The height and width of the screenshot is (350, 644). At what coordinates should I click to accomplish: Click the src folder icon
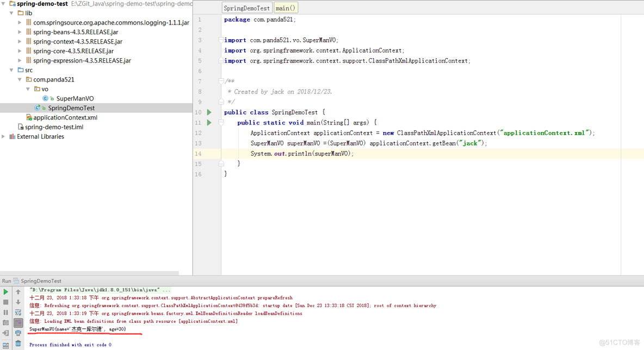pyautogui.click(x=21, y=70)
